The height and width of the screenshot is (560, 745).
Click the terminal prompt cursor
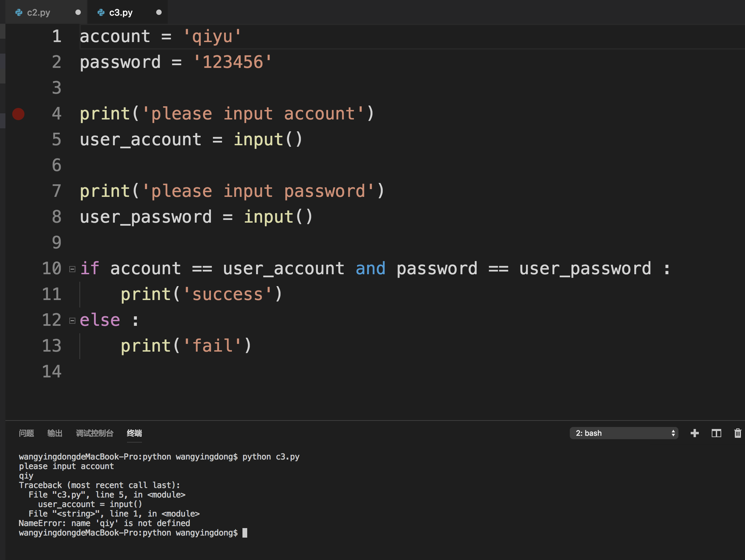click(x=245, y=533)
